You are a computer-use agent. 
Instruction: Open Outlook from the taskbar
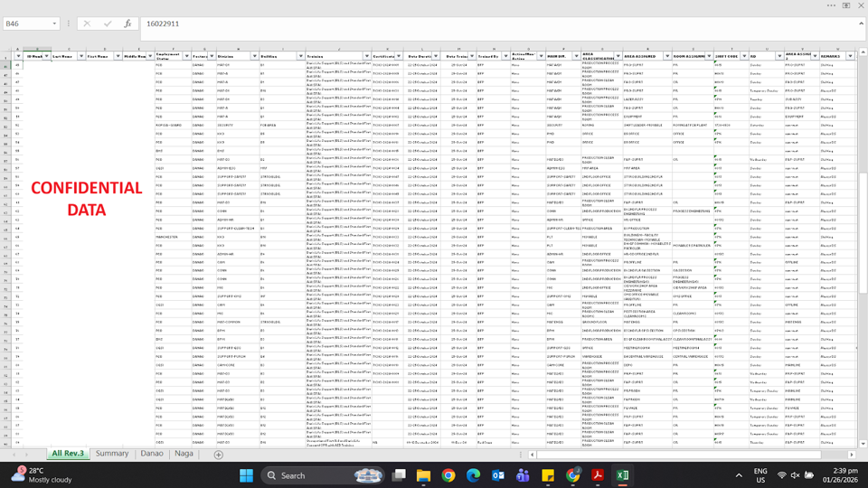tap(498, 475)
